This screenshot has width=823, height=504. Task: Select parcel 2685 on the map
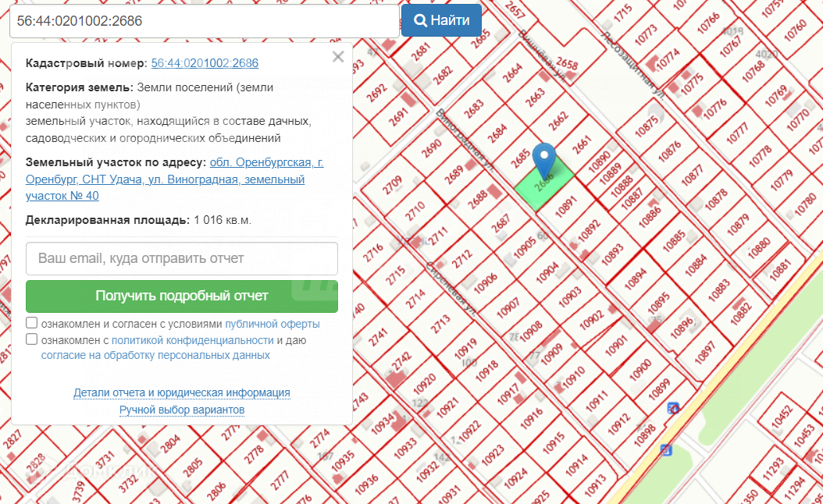click(x=520, y=159)
